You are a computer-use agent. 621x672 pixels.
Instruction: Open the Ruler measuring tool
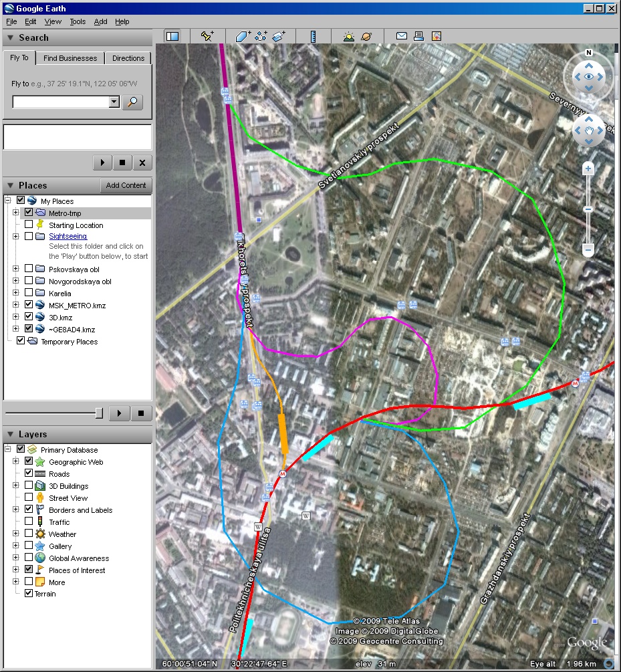[312, 37]
